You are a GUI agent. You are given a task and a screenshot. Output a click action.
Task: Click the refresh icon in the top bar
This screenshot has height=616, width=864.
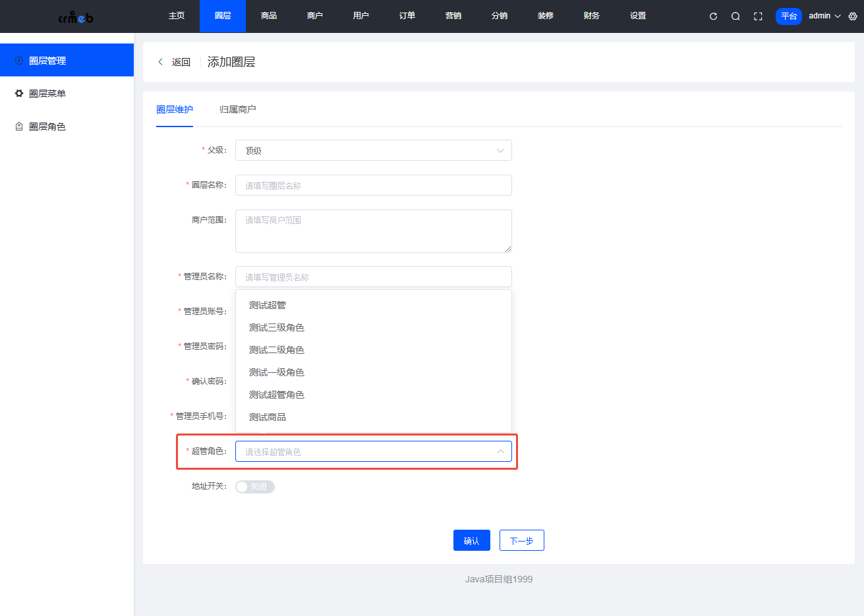713,15
